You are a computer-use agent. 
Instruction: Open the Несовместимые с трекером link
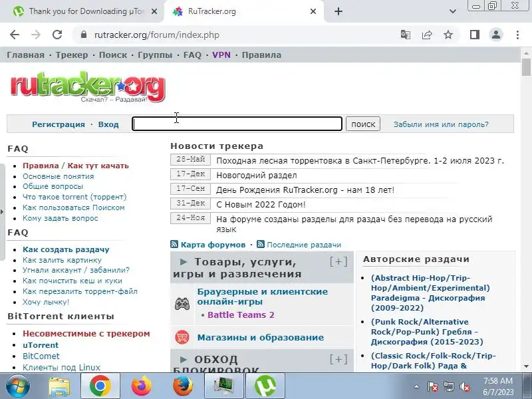pyautogui.click(x=86, y=334)
